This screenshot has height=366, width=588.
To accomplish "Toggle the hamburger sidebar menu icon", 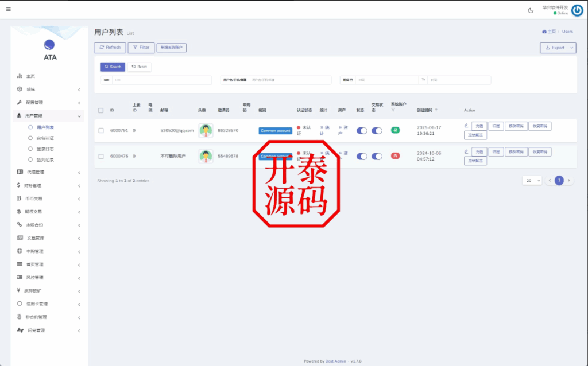I will [8, 9].
